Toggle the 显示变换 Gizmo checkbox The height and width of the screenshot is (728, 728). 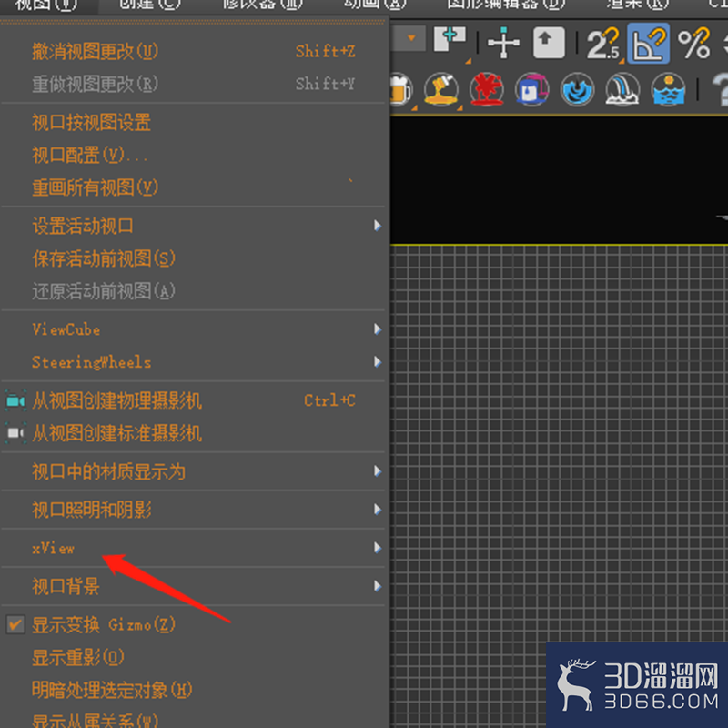[15, 624]
